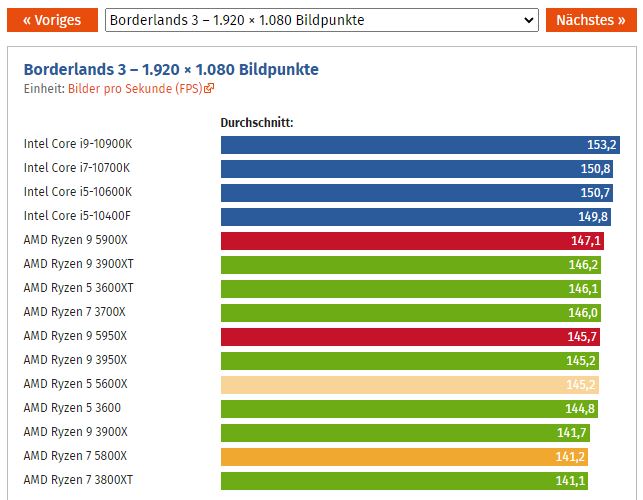Image resolution: width=643 pixels, height=500 pixels.
Task: Select the AMD Ryzen 5 5600X label
Action: coord(75,384)
